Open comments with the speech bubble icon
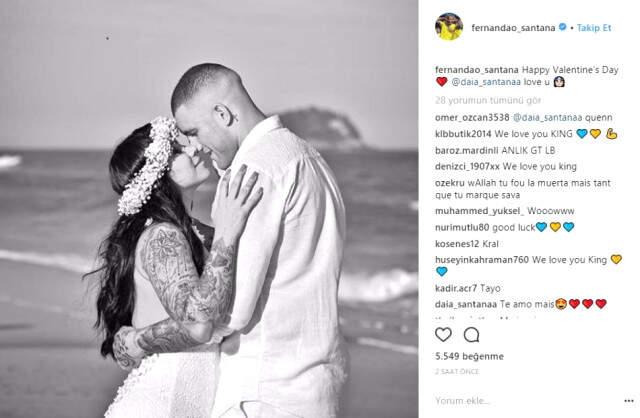 tap(471, 335)
